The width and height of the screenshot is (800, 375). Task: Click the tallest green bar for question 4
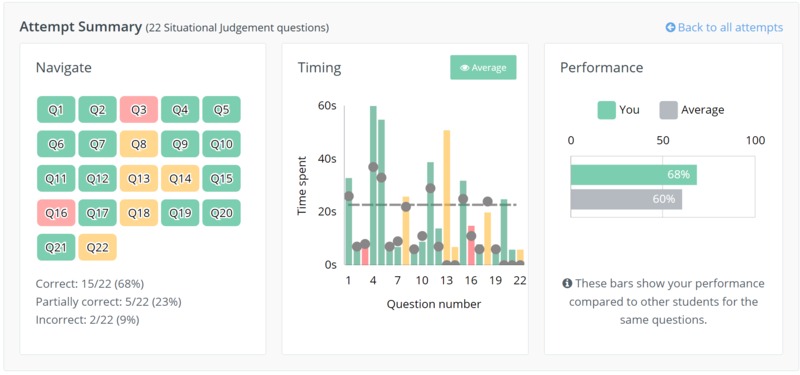tap(373, 185)
